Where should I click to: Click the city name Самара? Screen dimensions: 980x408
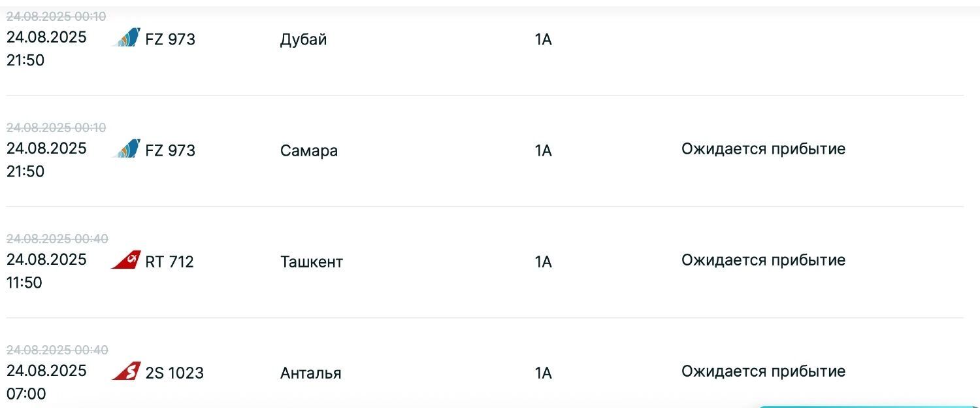tap(309, 151)
